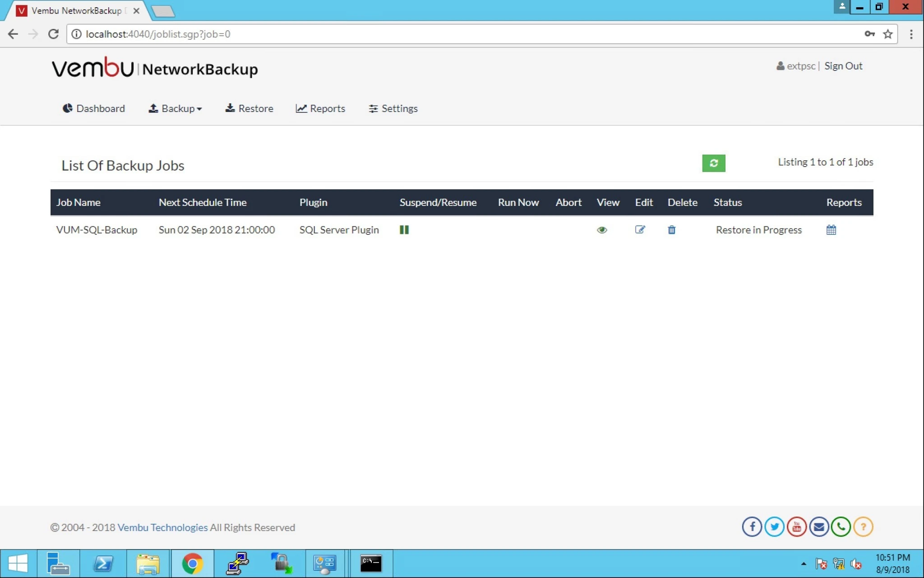The image size is (924, 578).
Task: Suspend the VUM-SQL-Backup job with pause icon
Action: [x=404, y=230]
